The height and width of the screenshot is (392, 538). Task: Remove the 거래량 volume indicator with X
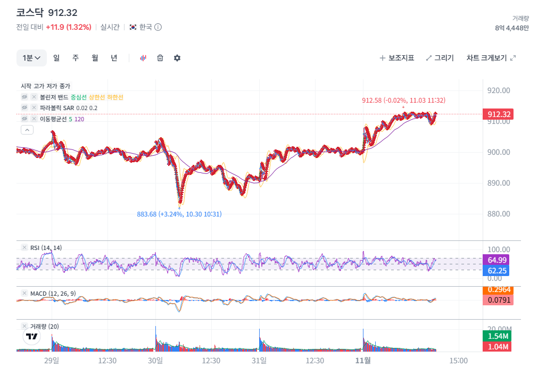[24, 326]
